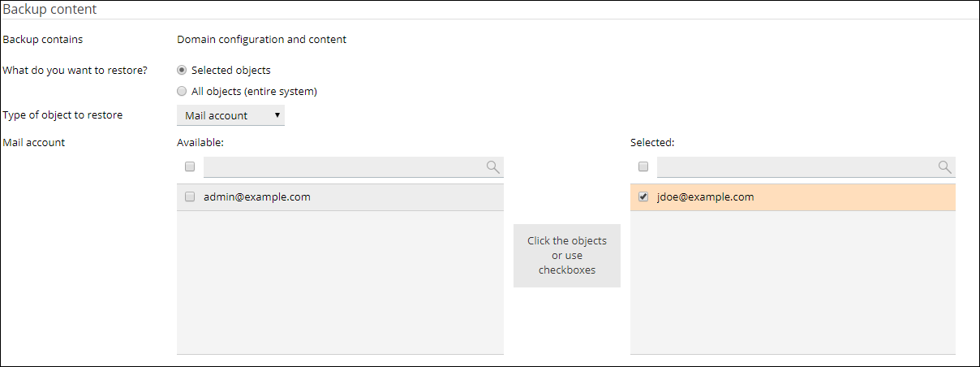The width and height of the screenshot is (980, 367).
Task: Click the "Domain configuration and content" text
Action: click(261, 39)
